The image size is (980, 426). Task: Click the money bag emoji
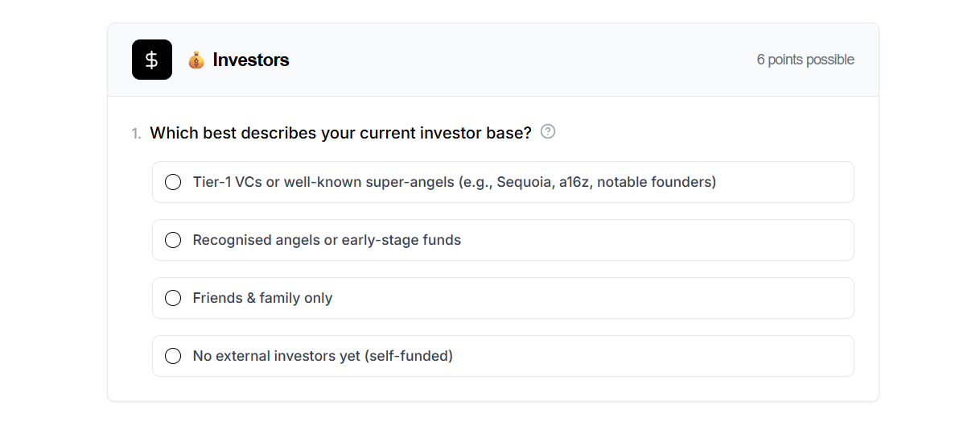click(x=196, y=60)
